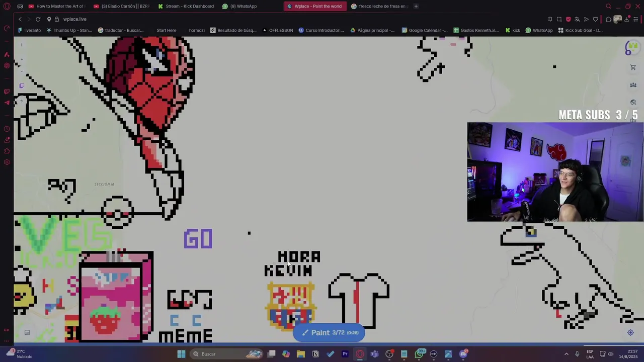Open the Resultado de búsq bookmark

(233, 30)
